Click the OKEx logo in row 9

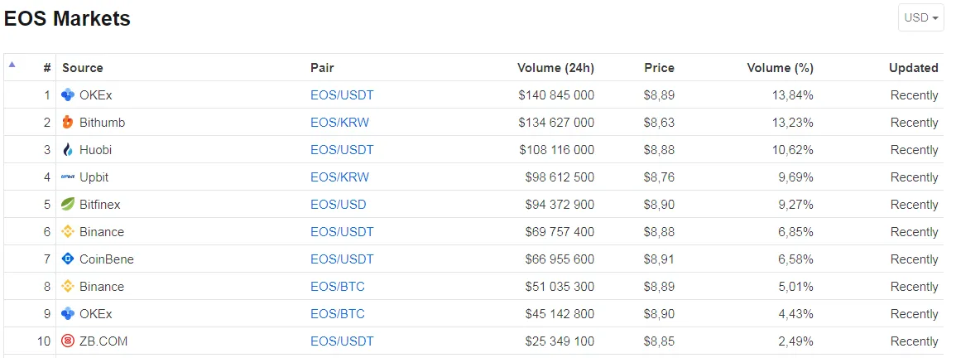tap(68, 313)
